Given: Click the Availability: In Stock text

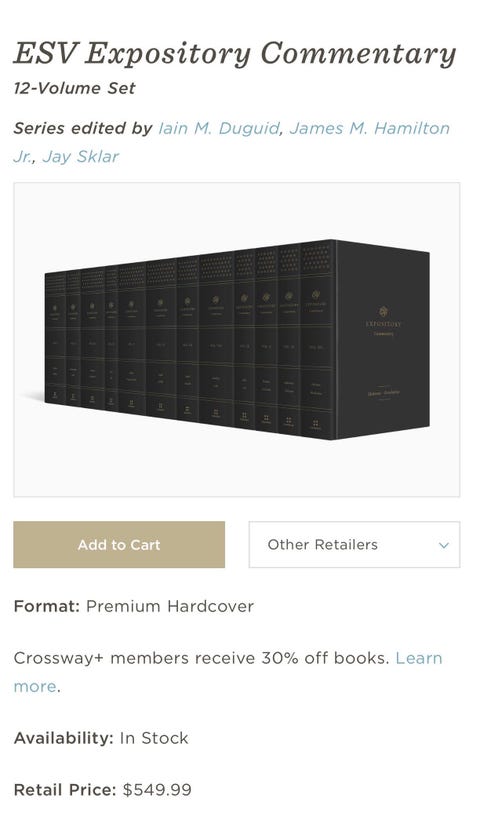Looking at the screenshot, I should point(101,738).
